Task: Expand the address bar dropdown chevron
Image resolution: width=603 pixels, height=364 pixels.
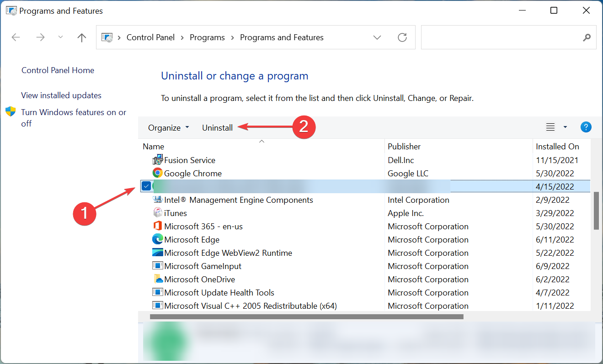Action: click(x=377, y=37)
